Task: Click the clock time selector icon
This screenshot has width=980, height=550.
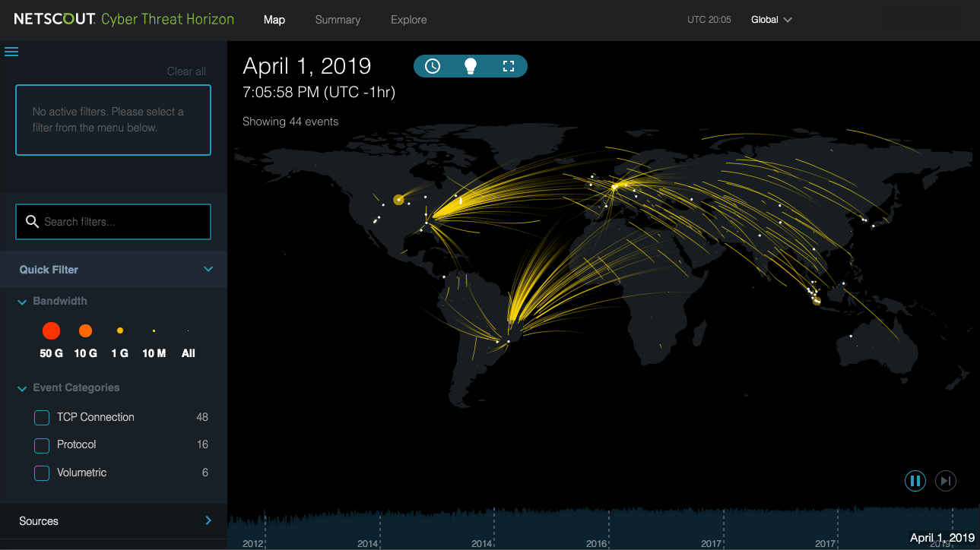Action: [433, 66]
